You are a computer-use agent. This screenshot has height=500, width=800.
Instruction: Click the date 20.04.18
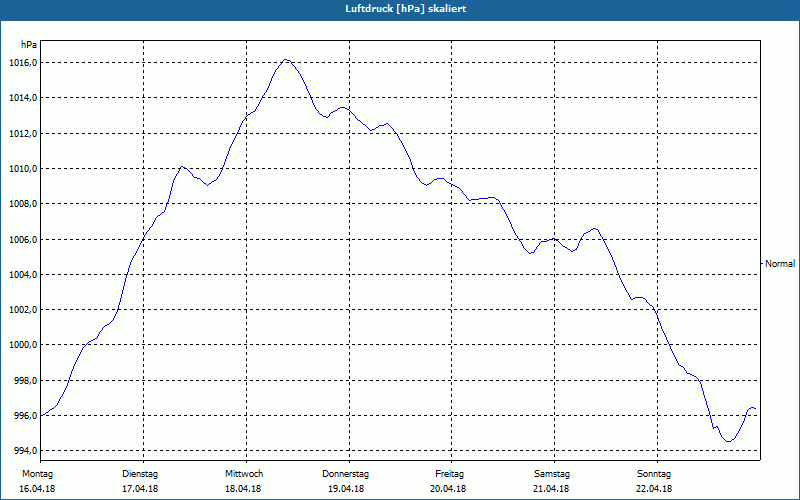pyautogui.click(x=448, y=489)
